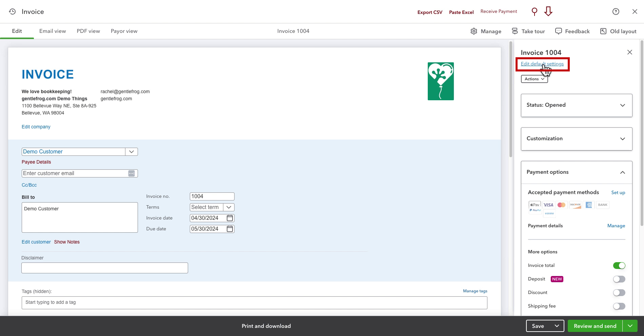Viewport: 644px width, 336px height.
Task: Click the company frog logo
Action: [x=441, y=81]
